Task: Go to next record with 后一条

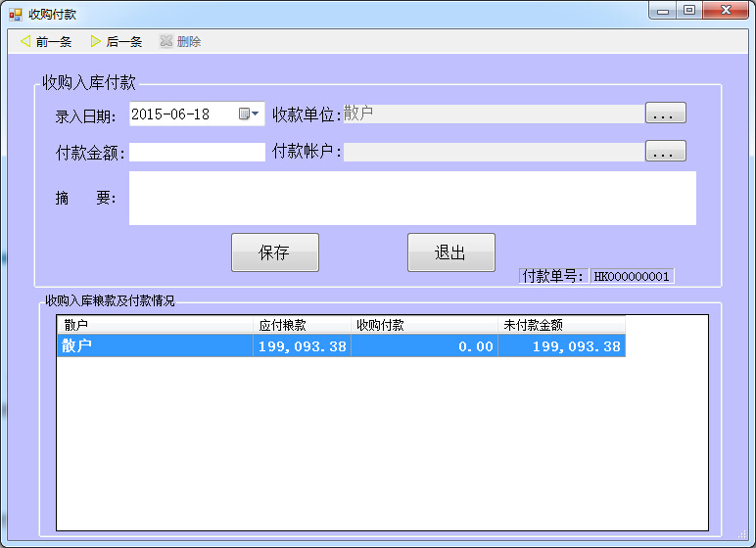Action: tap(116, 42)
